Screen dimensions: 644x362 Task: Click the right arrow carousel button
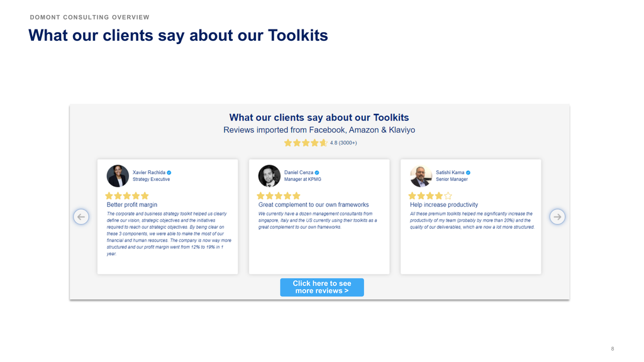pyautogui.click(x=557, y=217)
